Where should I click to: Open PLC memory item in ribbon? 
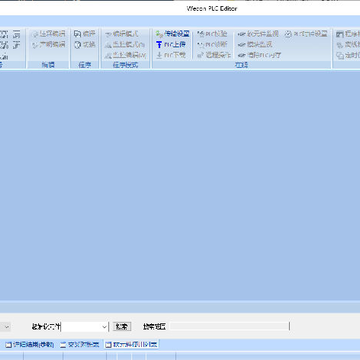coord(212,34)
